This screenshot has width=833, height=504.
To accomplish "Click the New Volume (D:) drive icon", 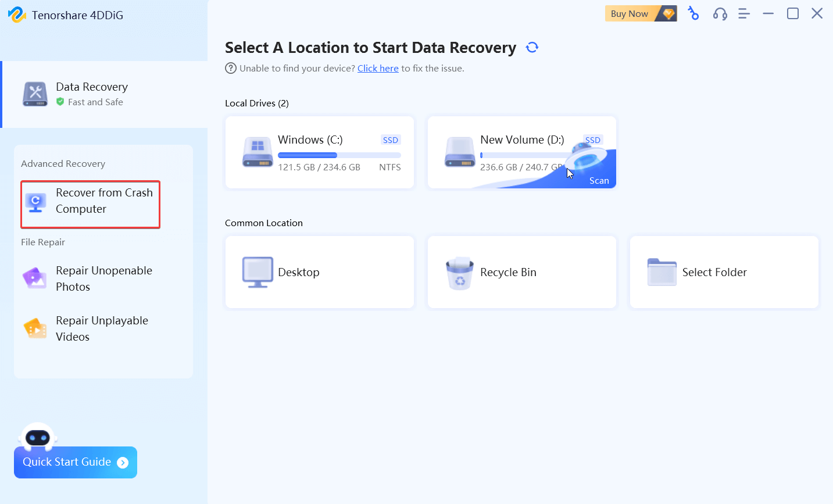I will coord(460,152).
